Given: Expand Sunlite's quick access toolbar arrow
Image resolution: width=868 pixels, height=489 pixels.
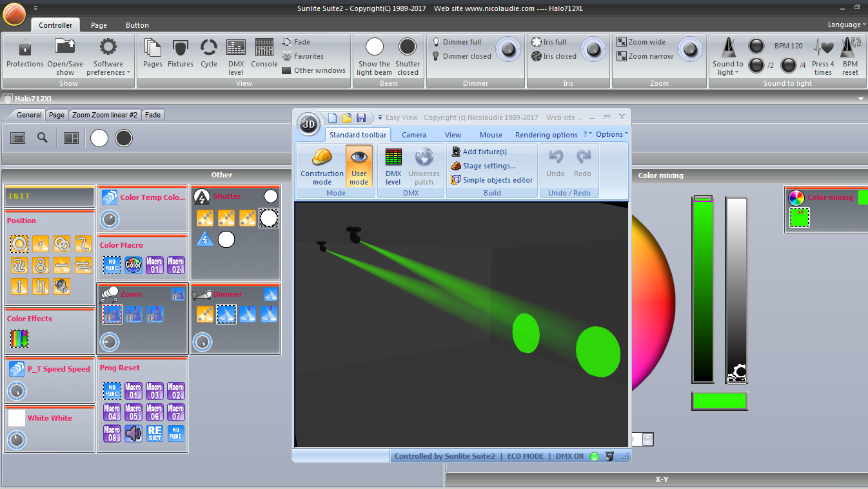Looking at the screenshot, I should tap(35, 8).
